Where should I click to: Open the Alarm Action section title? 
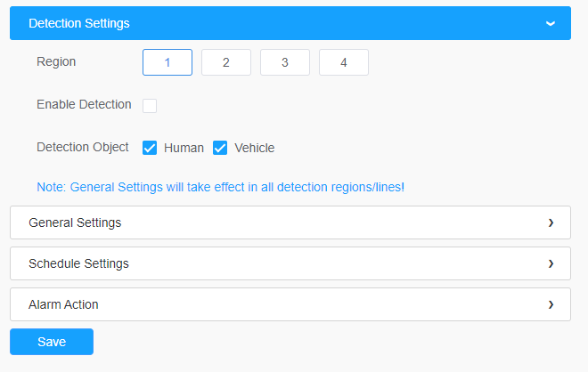pos(63,304)
